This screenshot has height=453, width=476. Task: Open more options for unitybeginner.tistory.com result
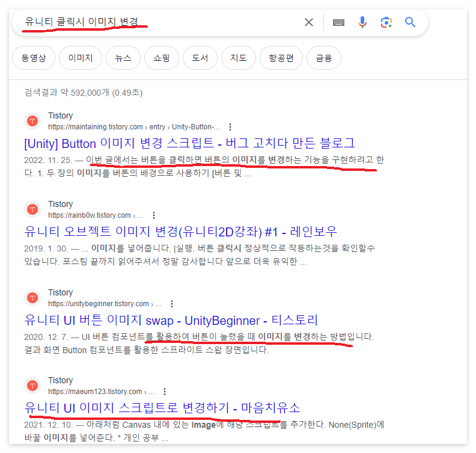tap(172, 304)
